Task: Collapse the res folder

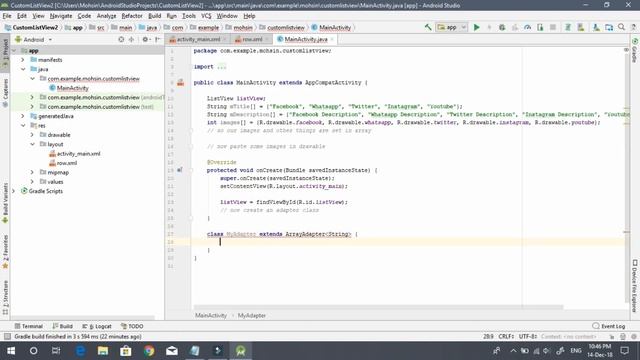Action: point(23,125)
